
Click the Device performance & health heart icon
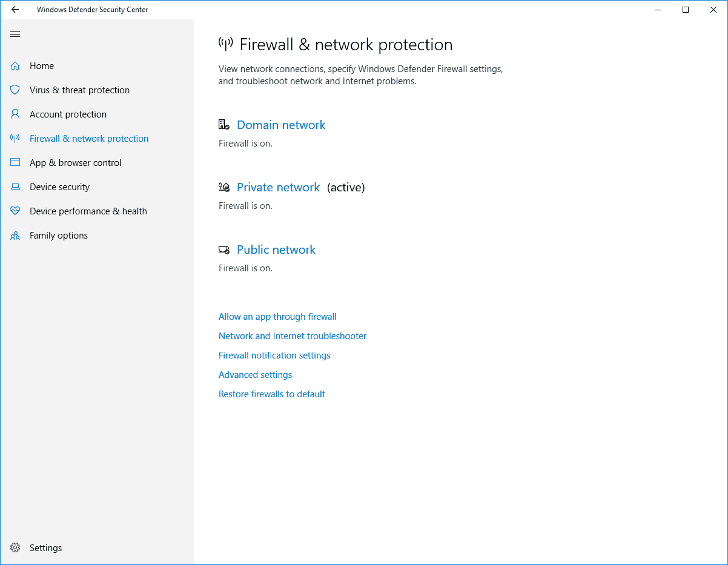15,211
